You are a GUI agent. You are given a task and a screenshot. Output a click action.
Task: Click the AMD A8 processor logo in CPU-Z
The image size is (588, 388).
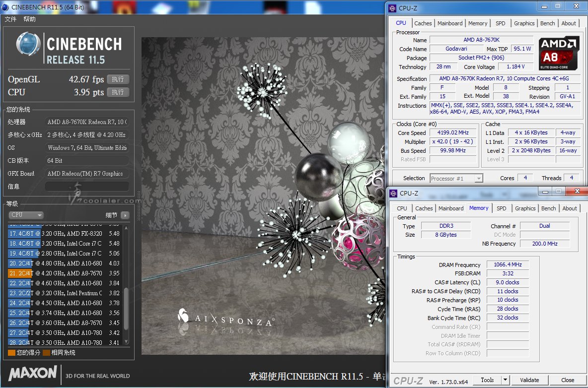point(559,53)
